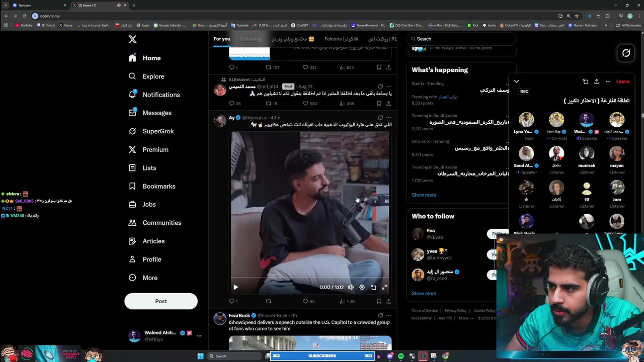Reply to Ay's video post
The width and height of the screenshot is (644, 362).
[232, 301]
